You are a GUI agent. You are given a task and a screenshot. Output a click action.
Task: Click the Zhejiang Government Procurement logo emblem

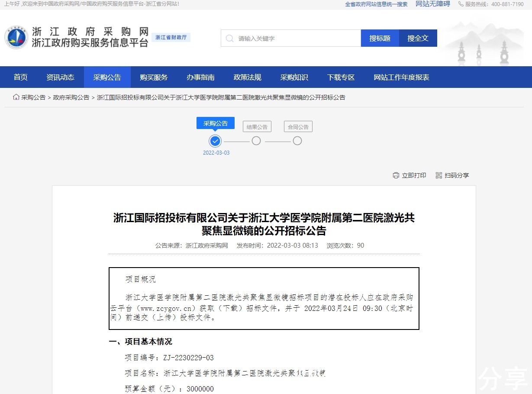click(x=16, y=37)
